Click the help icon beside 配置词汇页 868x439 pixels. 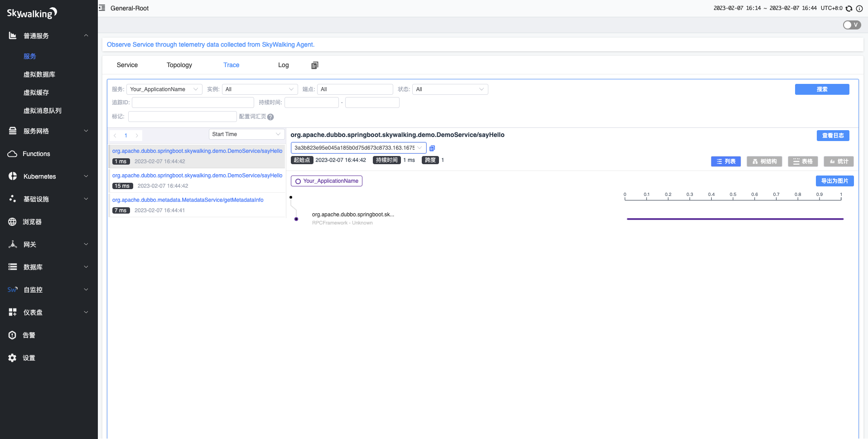pyautogui.click(x=270, y=117)
